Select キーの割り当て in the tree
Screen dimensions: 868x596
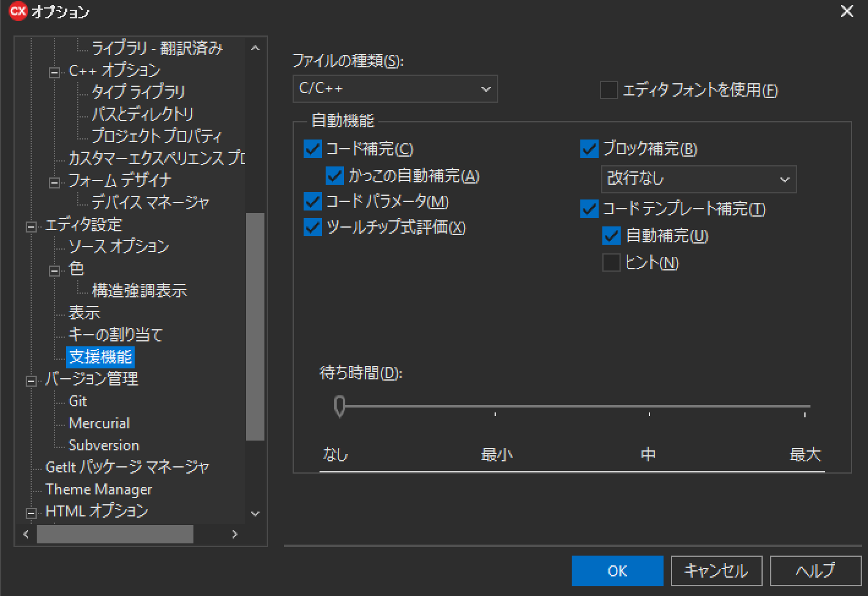pyautogui.click(x=116, y=335)
